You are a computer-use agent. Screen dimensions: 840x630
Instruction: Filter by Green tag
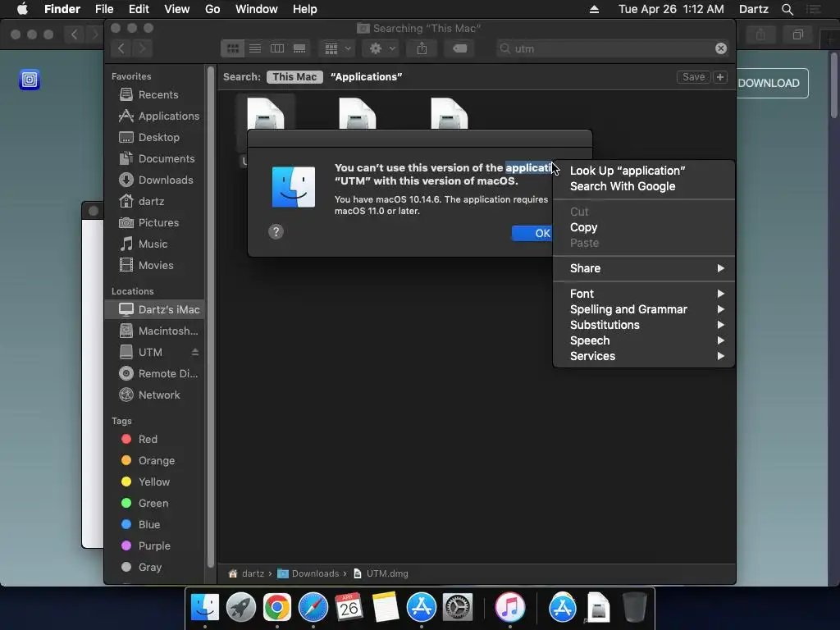[154, 504]
